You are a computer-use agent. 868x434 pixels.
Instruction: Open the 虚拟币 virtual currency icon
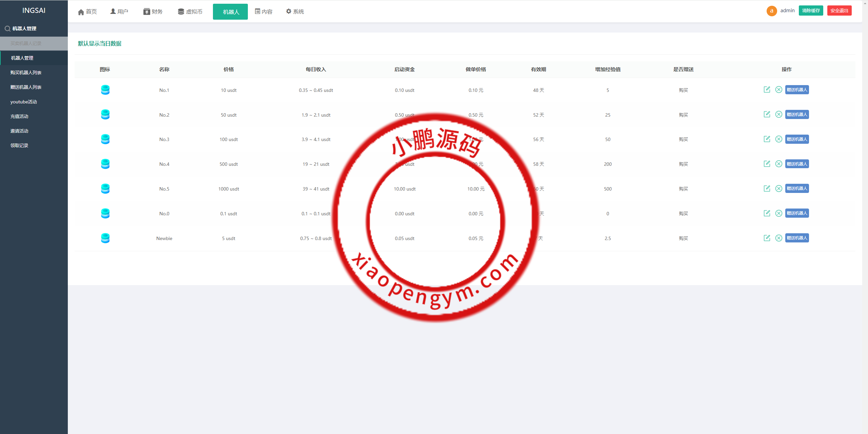pyautogui.click(x=180, y=11)
